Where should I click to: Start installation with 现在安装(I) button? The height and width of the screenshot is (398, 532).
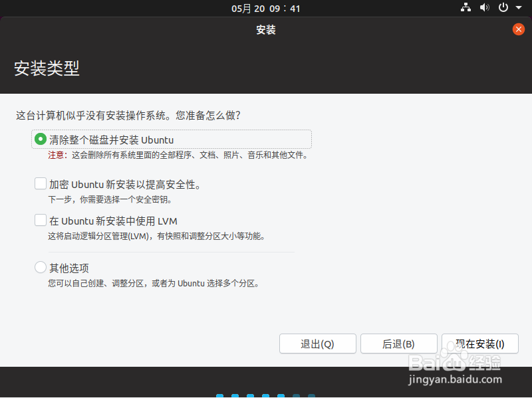point(479,344)
